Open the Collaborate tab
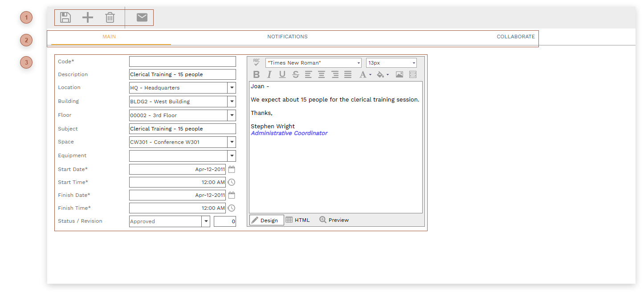644x294 pixels. click(515, 37)
